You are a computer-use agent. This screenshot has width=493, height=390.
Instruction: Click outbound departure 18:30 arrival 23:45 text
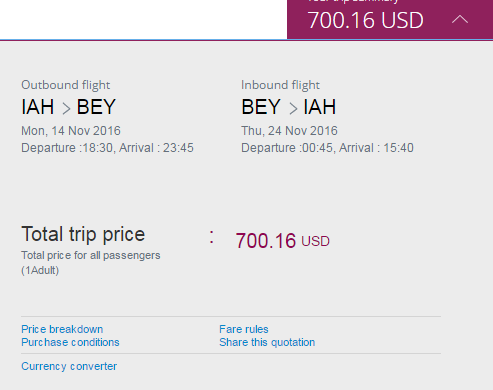[107, 148]
